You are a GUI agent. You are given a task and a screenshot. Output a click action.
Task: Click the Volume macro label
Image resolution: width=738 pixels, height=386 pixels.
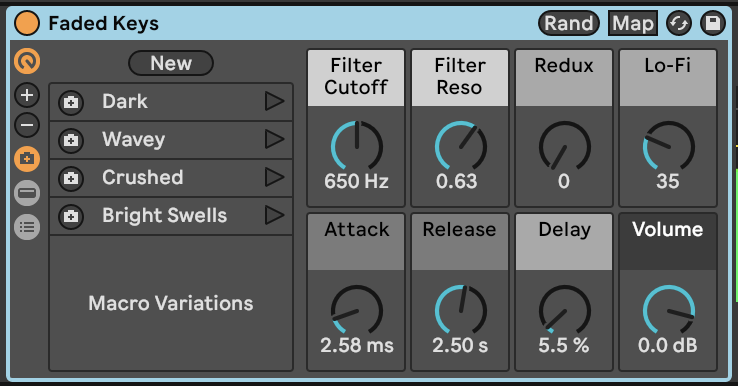point(668,242)
